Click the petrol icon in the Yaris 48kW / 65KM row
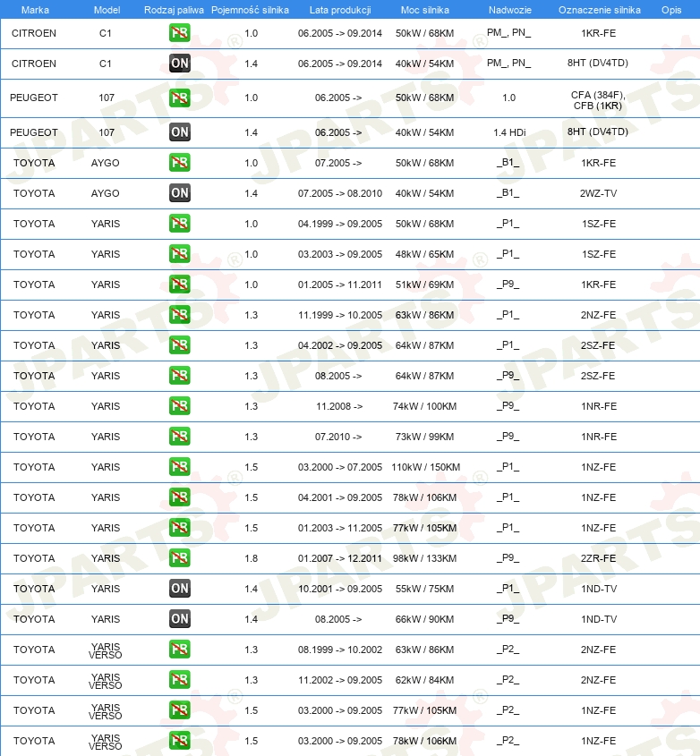This screenshot has height=756, width=700. tap(179, 253)
